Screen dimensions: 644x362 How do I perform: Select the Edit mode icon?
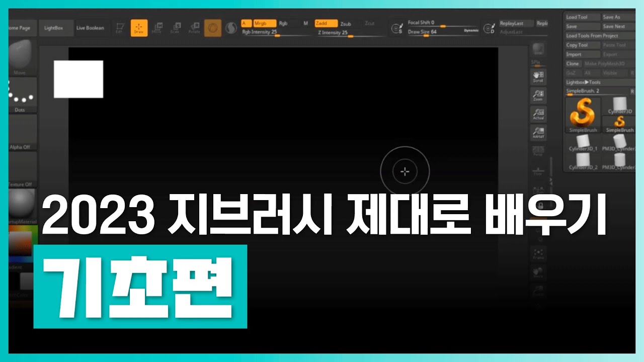(x=119, y=28)
